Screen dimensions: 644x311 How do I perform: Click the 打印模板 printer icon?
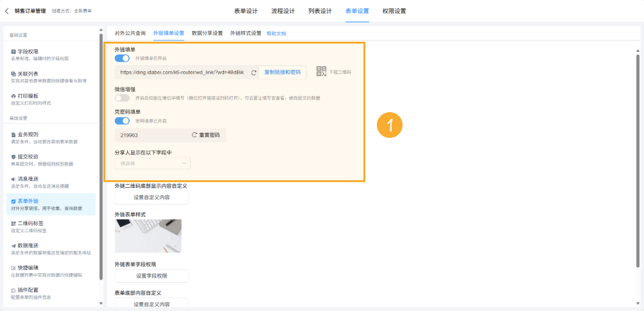coord(13,96)
